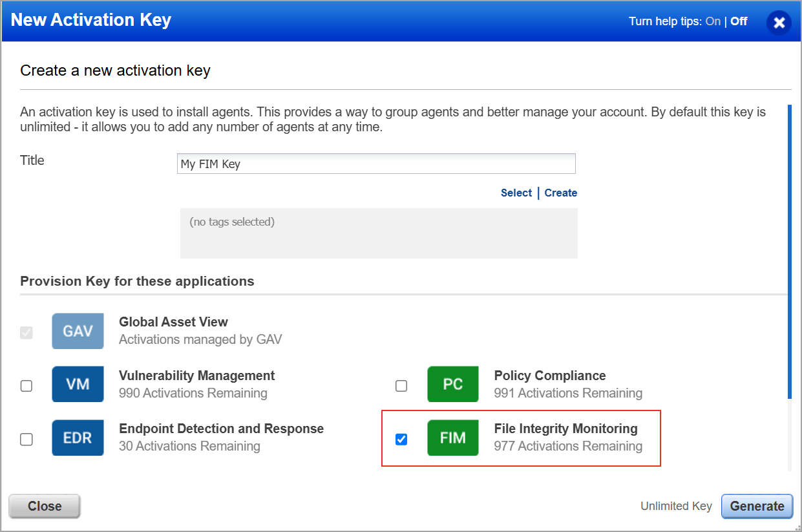Click the Create a new activation key heading

[x=115, y=70]
